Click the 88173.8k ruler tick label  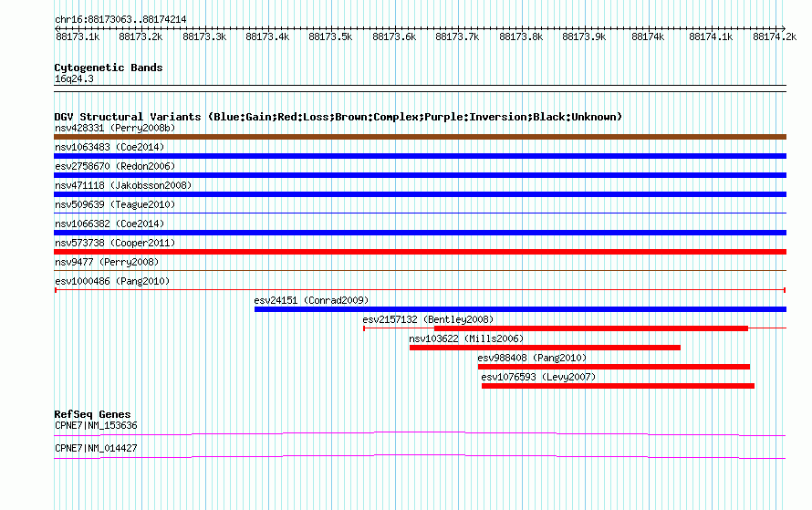pyautogui.click(x=521, y=36)
